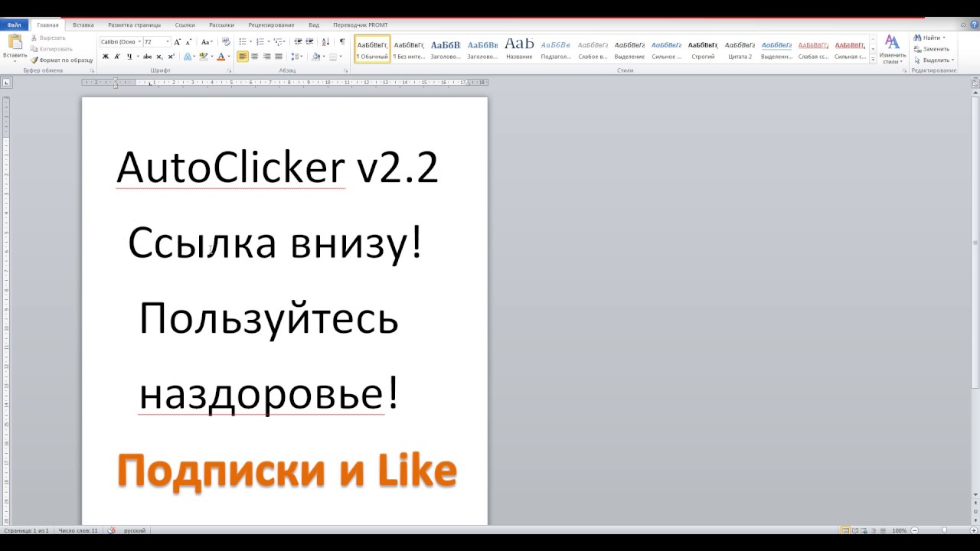980x551 pixels.
Task: Click the Format Painter (Формат по образцу) brush
Action: (x=61, y=60)
